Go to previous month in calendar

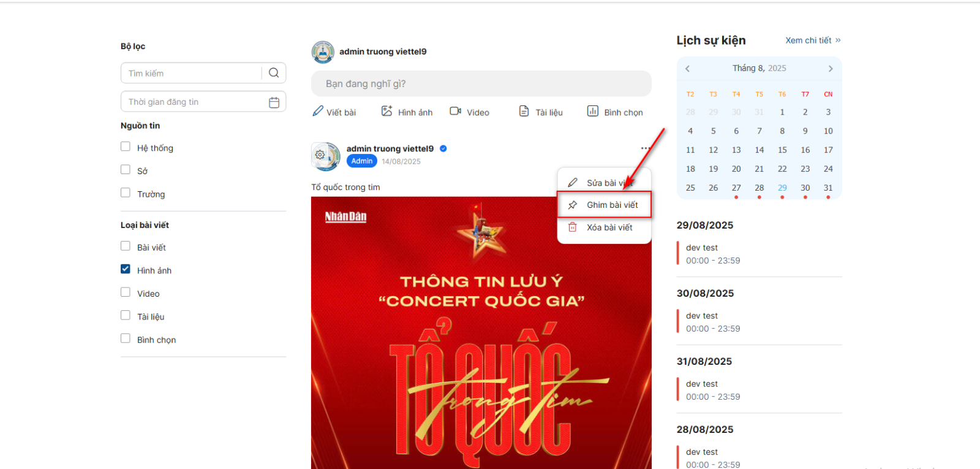(x=687, y=69)
